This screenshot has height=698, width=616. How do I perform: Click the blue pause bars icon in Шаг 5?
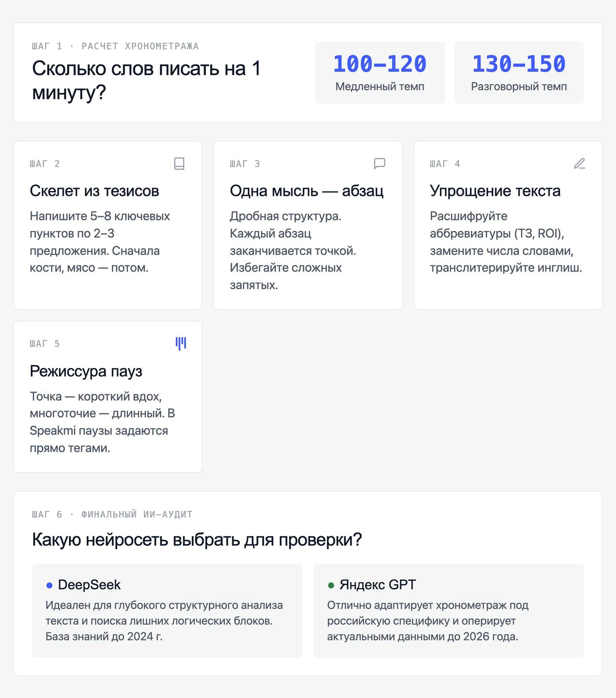(181, 343)
